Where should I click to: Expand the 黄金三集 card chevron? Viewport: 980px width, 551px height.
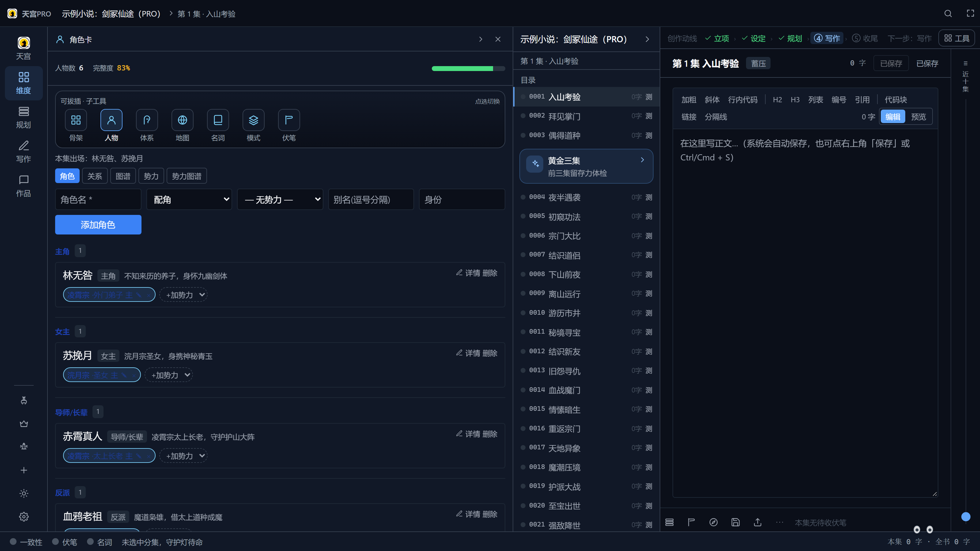coord(642,160)
